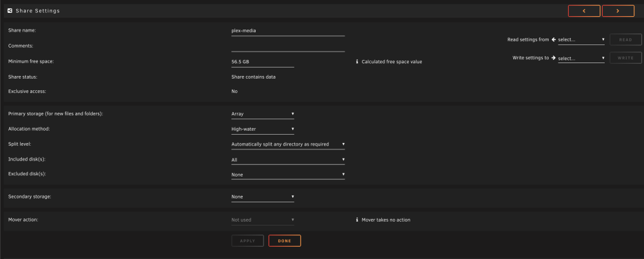644x259 pixels.
Task: Click the WRITE button
Action: [x=625, y=58]
